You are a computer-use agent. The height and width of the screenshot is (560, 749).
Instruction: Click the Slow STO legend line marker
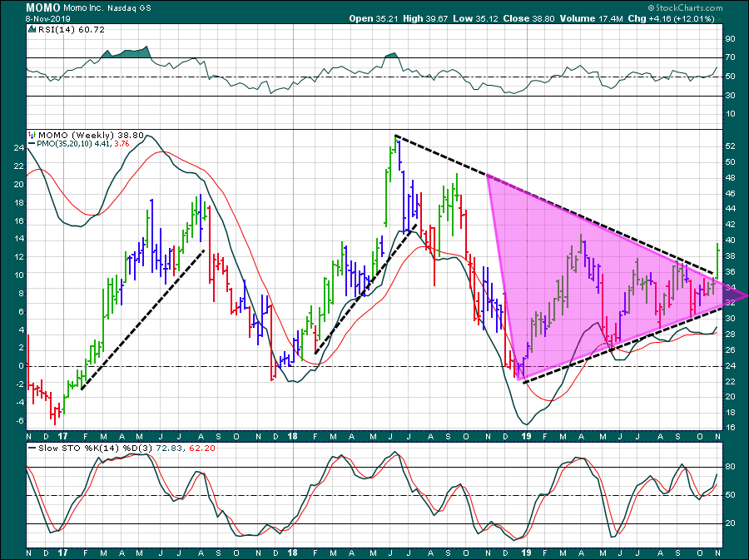point(31,448)
